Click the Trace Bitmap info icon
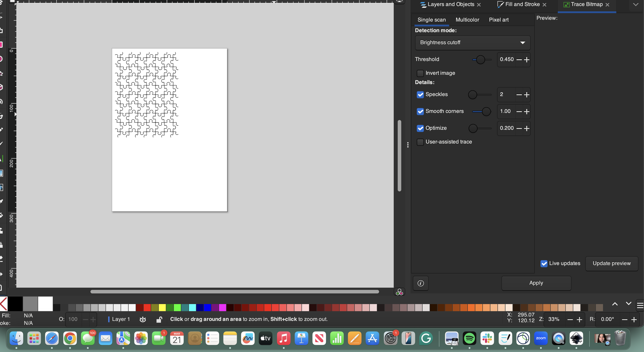This screenshot has height=352, width=644. (x=421, y=283)
